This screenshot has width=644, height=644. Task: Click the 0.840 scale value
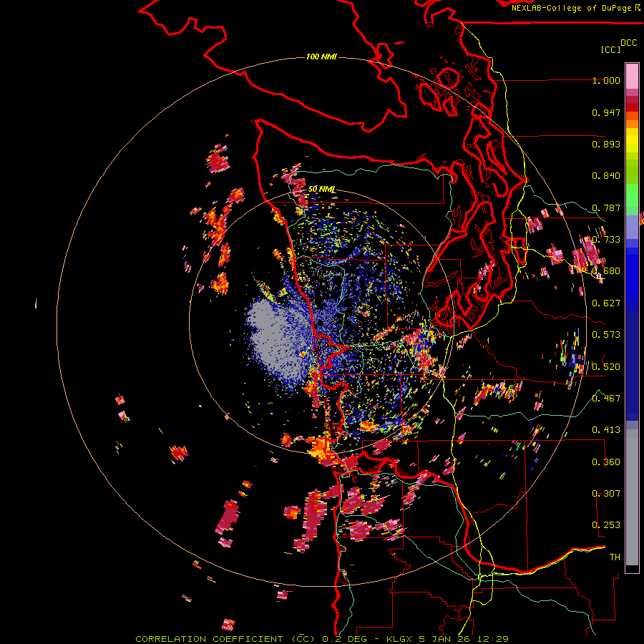(x=606, y=176)
